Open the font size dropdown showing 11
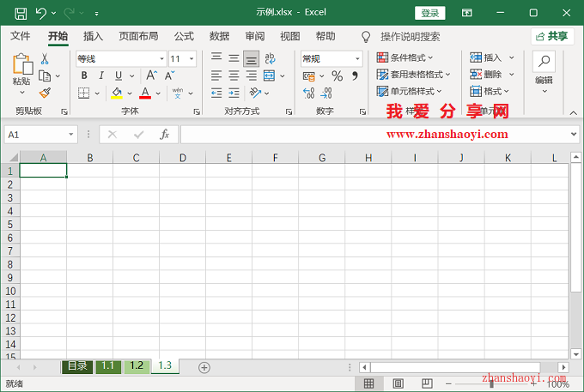Screen dimensions: 584x392 (x=192, y=59)
